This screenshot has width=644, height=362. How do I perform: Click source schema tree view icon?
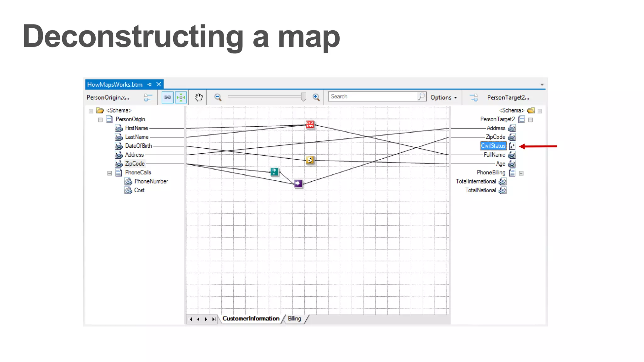pos(148,97)
